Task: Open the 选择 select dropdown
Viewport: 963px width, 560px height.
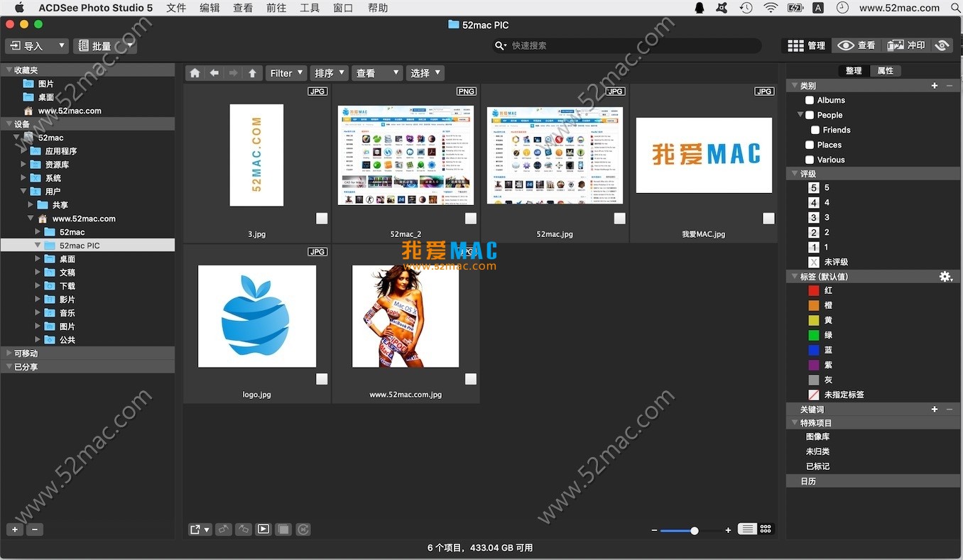Action: coord(425,73)
